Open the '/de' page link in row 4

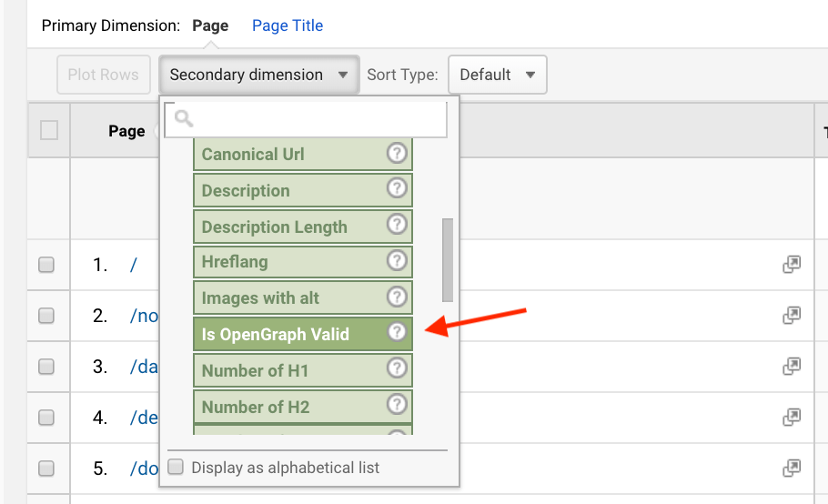[144, 418]
